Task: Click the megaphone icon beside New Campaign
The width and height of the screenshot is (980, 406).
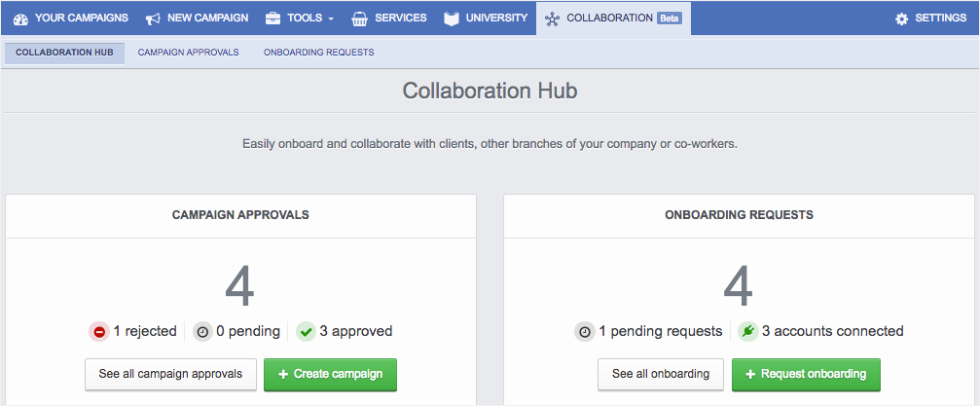Action: pos(153,18)
